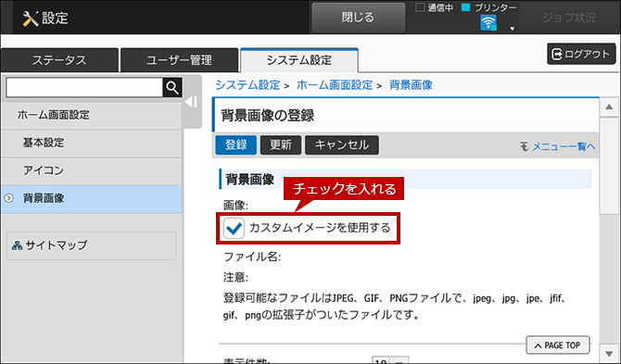Focus the sidebar search input field
Viewport: 621px width, 364px height.
(x=84, y=87)
